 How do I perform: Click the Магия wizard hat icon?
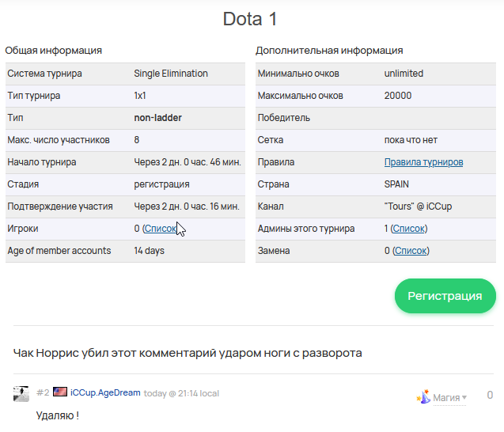[423, 397]
